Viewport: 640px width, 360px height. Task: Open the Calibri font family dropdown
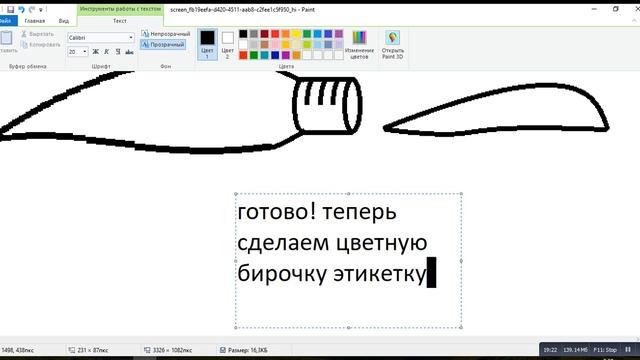(131, 38)
